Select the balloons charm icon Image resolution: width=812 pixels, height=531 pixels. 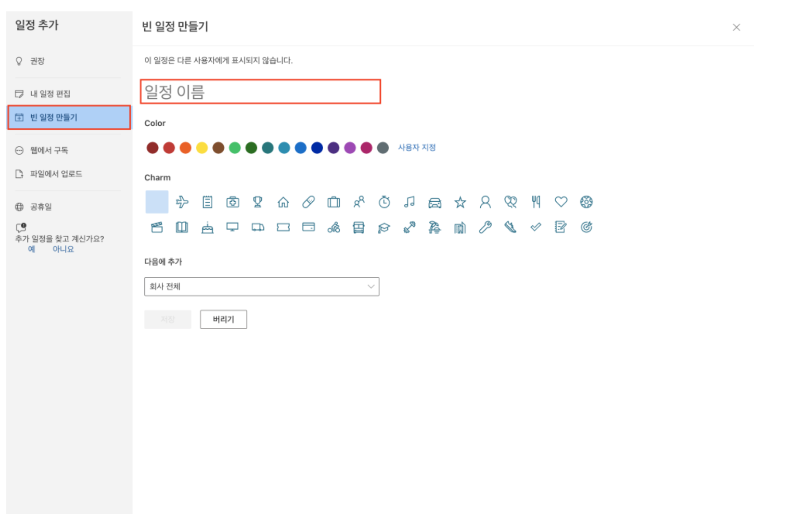tap(511, 202)
